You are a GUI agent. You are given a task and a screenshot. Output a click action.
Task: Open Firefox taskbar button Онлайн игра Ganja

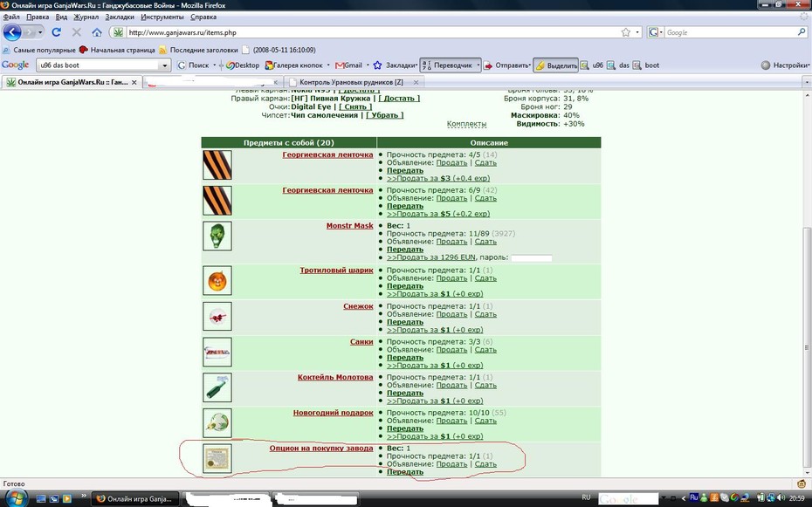coord(134,499)
